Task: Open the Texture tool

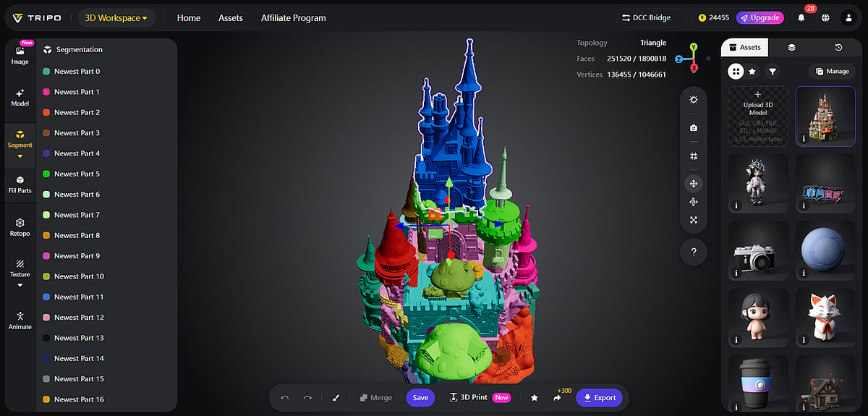Action: tap(20, 268)
